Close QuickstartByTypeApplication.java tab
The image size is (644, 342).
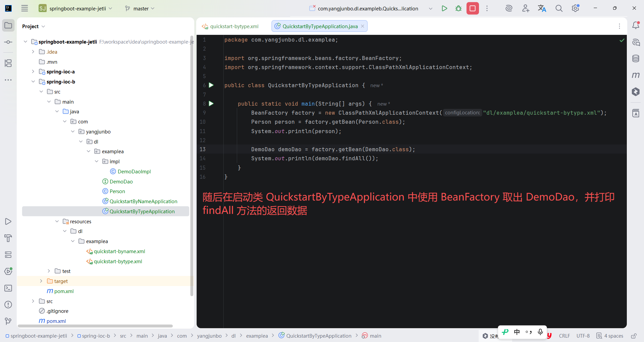tap(363, 26)
